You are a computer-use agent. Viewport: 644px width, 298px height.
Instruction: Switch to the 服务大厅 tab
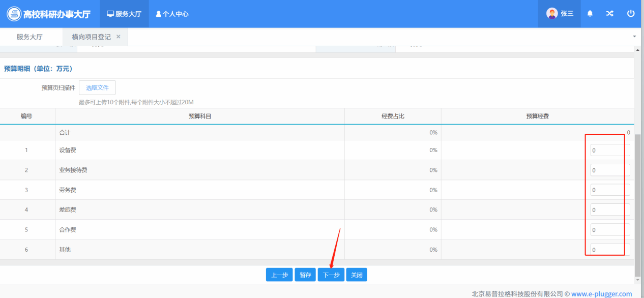[30, 37]
